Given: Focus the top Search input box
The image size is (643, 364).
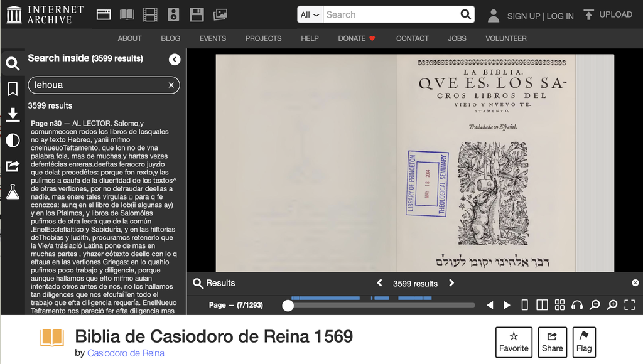Looking at the screenshot, I should pyautogui.click(x=391, y=15).
